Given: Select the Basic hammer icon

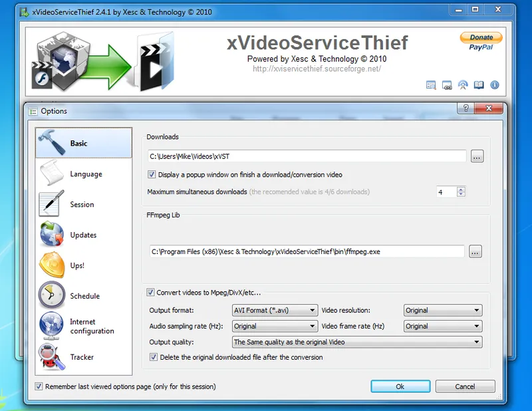Looking at the screenshot, I should tap(52, 143).
